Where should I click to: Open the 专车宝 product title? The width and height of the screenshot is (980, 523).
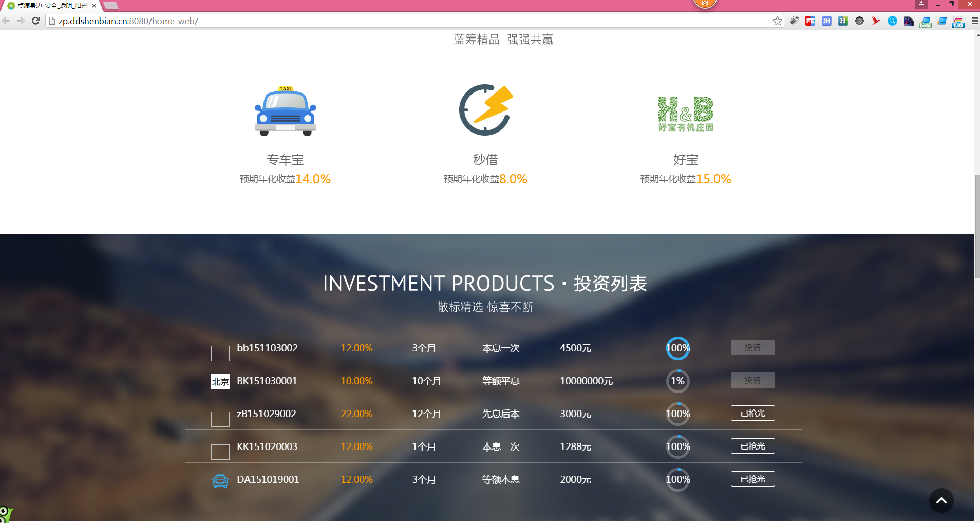tap(286, 160)
